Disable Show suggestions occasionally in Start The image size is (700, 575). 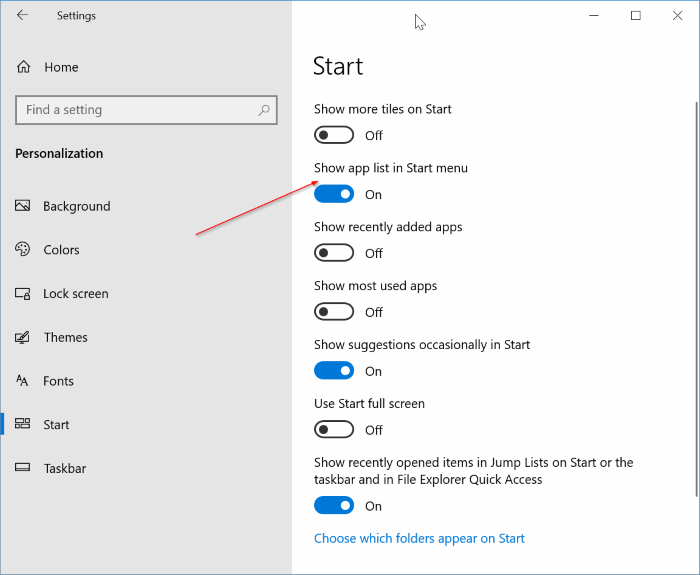pos(334,371)
